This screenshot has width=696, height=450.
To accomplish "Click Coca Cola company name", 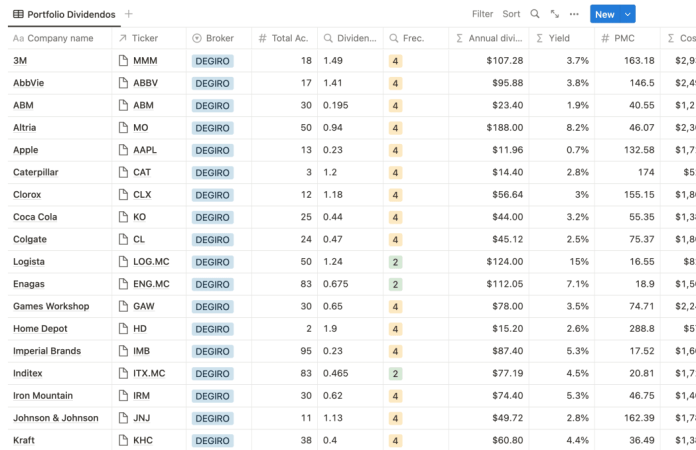I will 35,217.
